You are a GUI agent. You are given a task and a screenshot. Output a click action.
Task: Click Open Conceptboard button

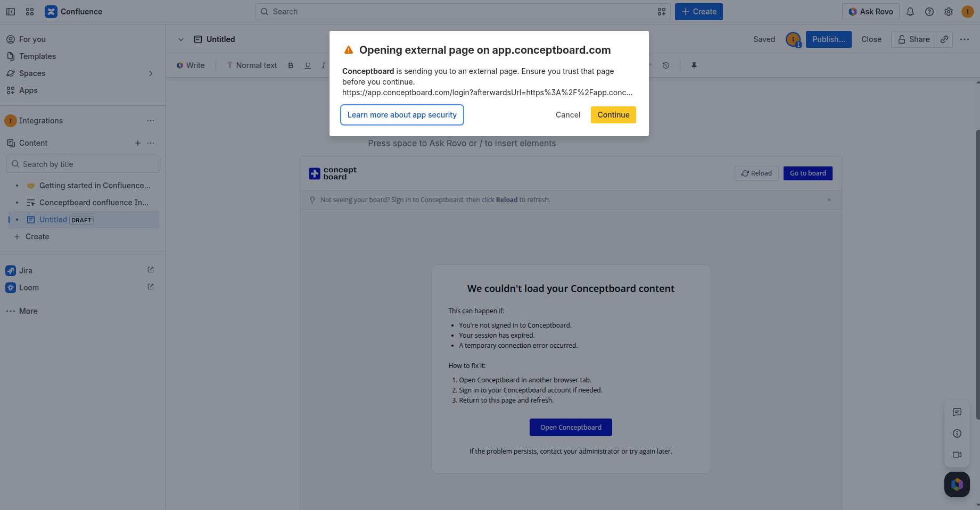571,428
